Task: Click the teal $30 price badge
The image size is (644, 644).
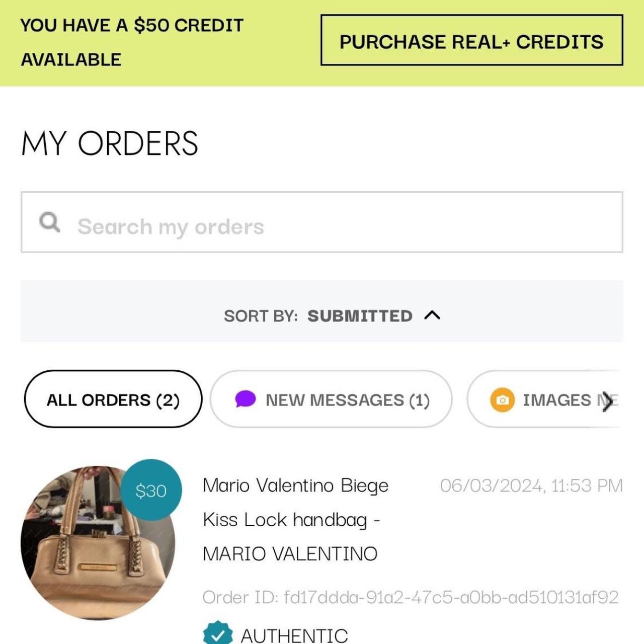Action: (151, 490)
